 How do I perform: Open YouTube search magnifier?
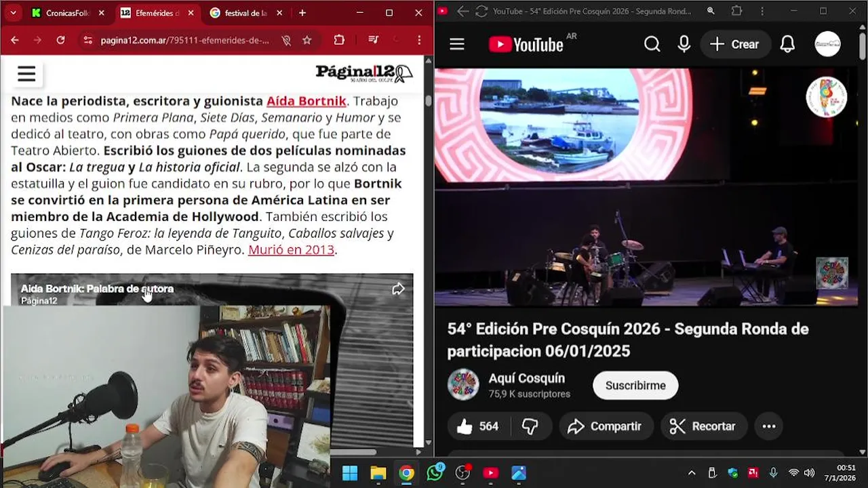pyautogui.click(x=652, y=44)
